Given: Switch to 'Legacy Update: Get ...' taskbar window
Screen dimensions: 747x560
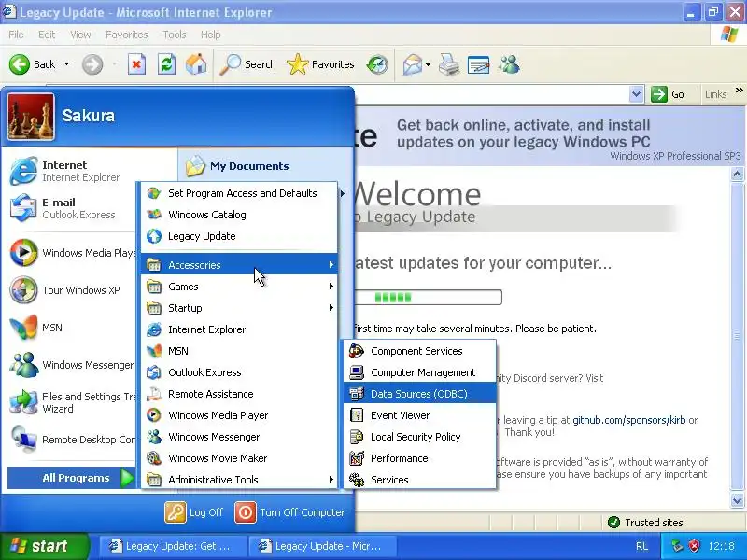Looking at the screenshot, I should (x=174, y=546).
